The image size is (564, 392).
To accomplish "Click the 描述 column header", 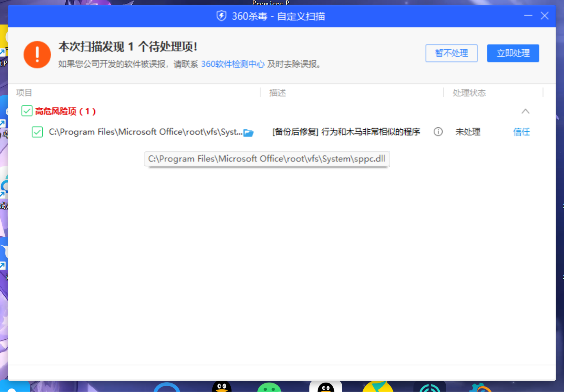I will [278, 93].
